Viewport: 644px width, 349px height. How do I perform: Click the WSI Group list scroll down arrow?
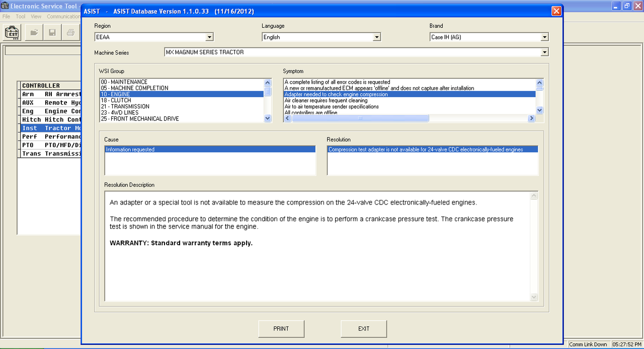pos(268,118)
